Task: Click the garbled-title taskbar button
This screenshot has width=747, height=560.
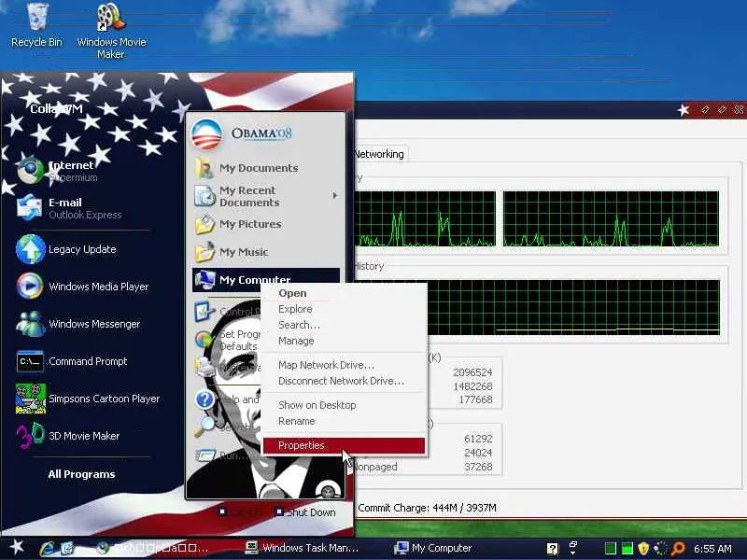Action: pos(152,548)
